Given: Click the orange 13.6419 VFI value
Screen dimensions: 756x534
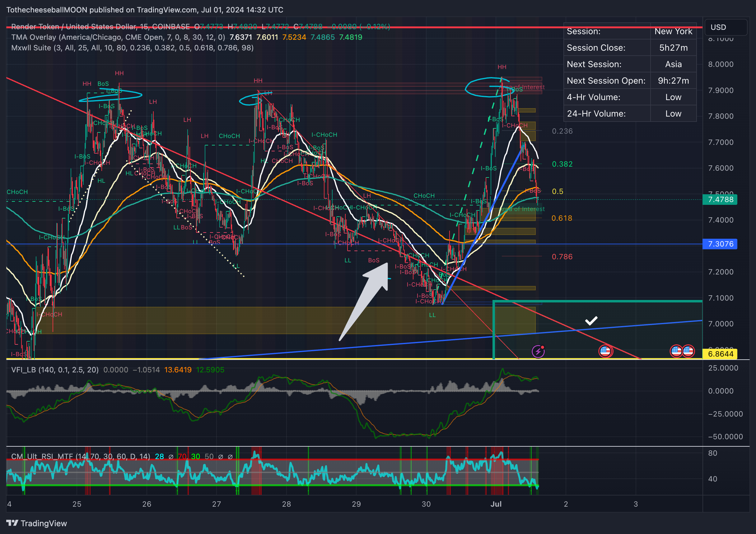Looking at the screenshot, I should tap(178, 370).
